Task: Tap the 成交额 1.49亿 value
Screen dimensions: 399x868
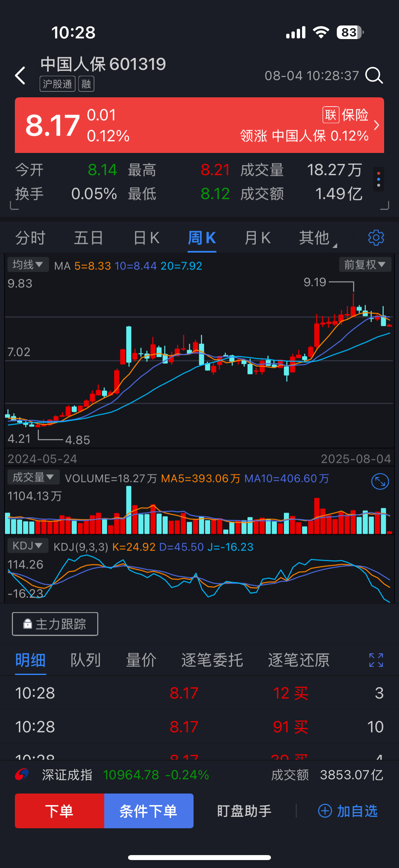Action: tap(339, 194)
